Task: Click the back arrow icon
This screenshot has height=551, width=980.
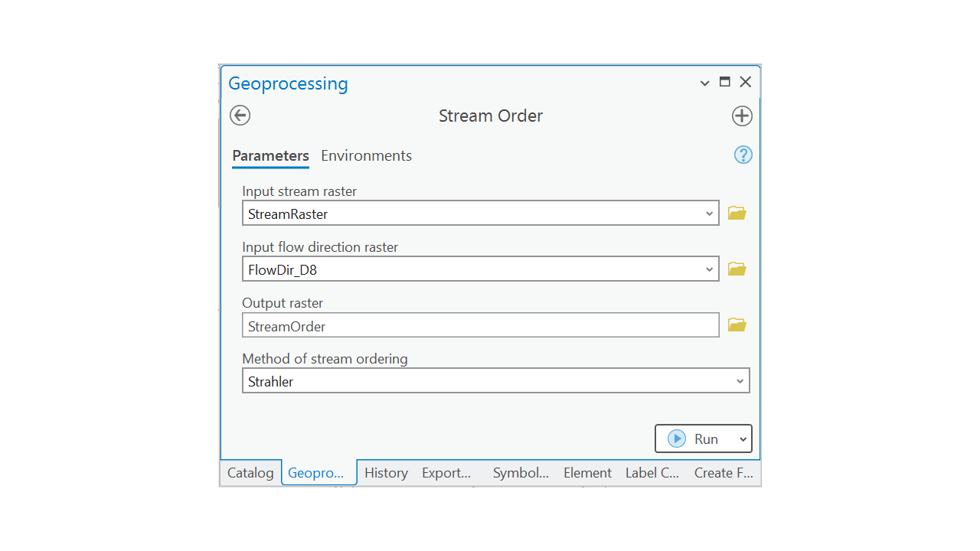Action: (x=240, y=116)
